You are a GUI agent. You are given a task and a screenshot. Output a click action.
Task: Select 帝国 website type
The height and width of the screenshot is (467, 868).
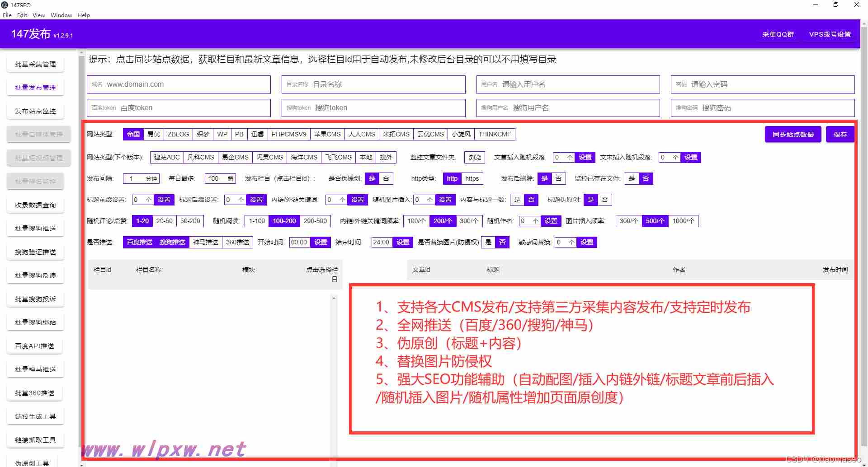133,134
